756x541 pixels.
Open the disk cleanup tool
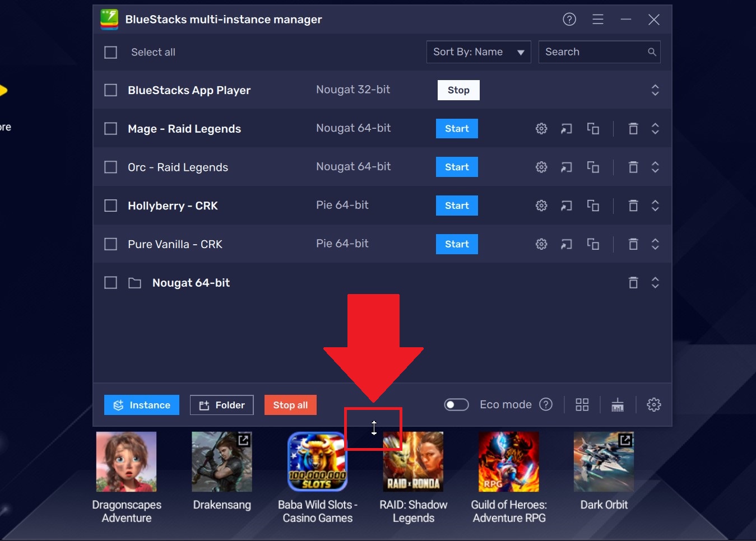(x=617, y=404)
